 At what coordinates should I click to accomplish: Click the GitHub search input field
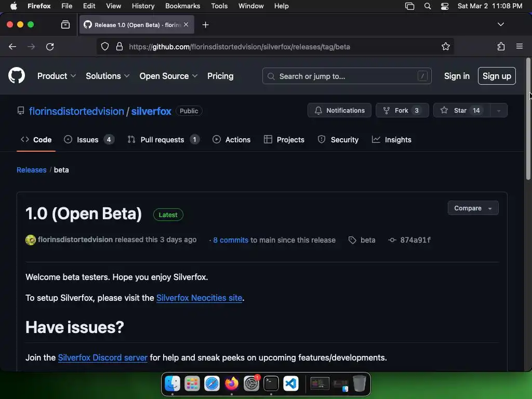[347, 76]
